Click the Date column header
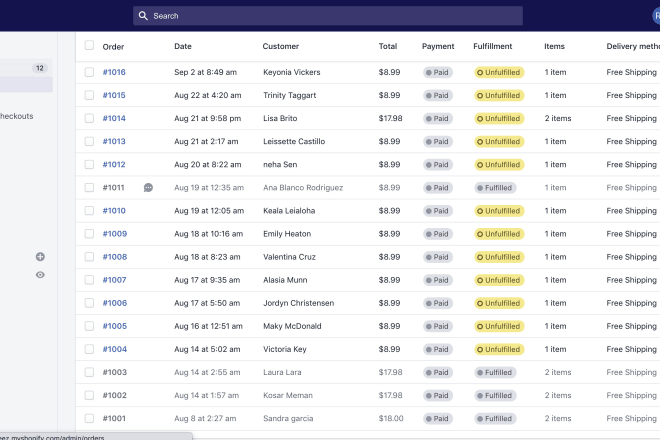 (183, 46)
